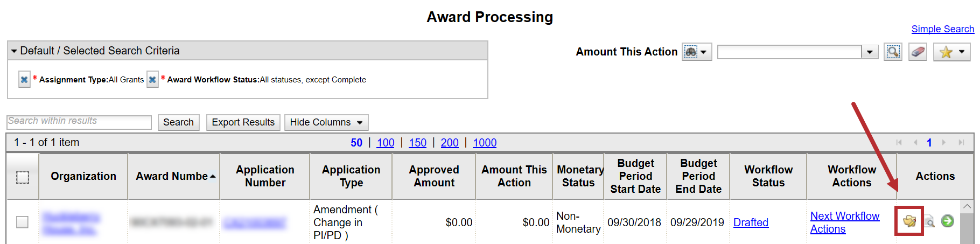This screenshot has width=980, height=244.
Task: Click the green arrow action icon
Action: click(947, 221)
